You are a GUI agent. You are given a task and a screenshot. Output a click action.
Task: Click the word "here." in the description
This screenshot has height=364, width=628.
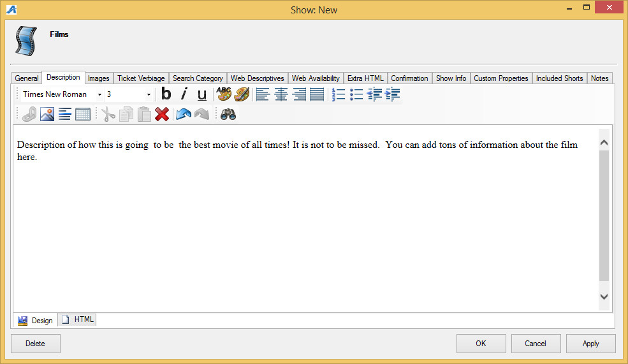27,157
